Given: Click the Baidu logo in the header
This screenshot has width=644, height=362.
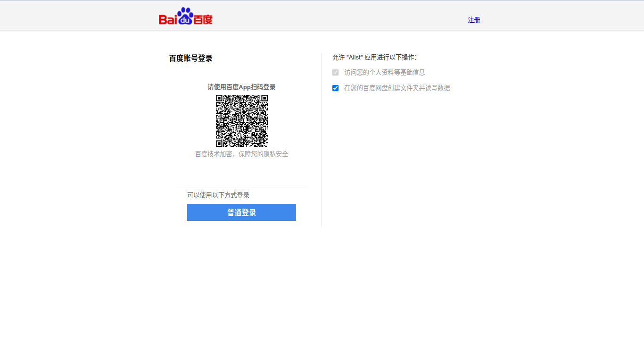Looking at the screenshot, I should coord(186,16).
